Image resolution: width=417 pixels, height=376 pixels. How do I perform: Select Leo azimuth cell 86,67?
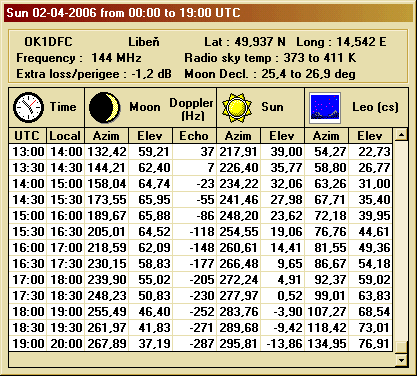327,264
